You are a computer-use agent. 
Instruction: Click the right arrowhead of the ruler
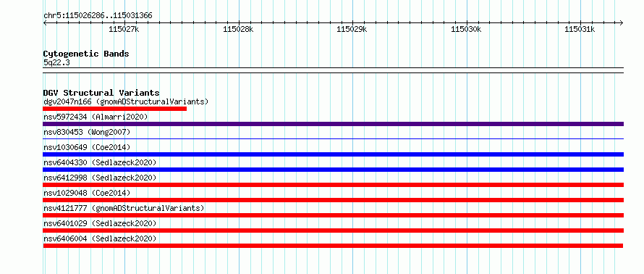point(622,22)
